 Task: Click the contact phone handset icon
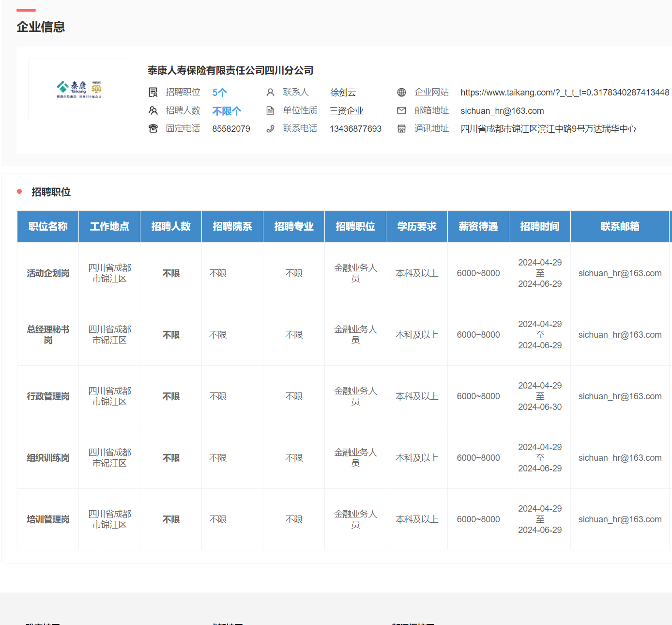[270, 129]
